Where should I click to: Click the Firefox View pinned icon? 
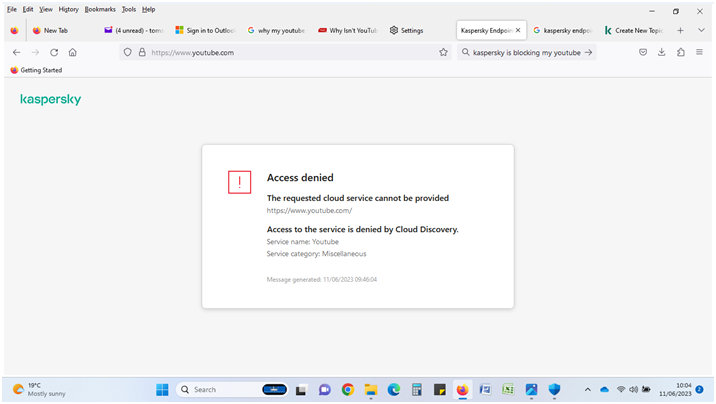point(14,31)
